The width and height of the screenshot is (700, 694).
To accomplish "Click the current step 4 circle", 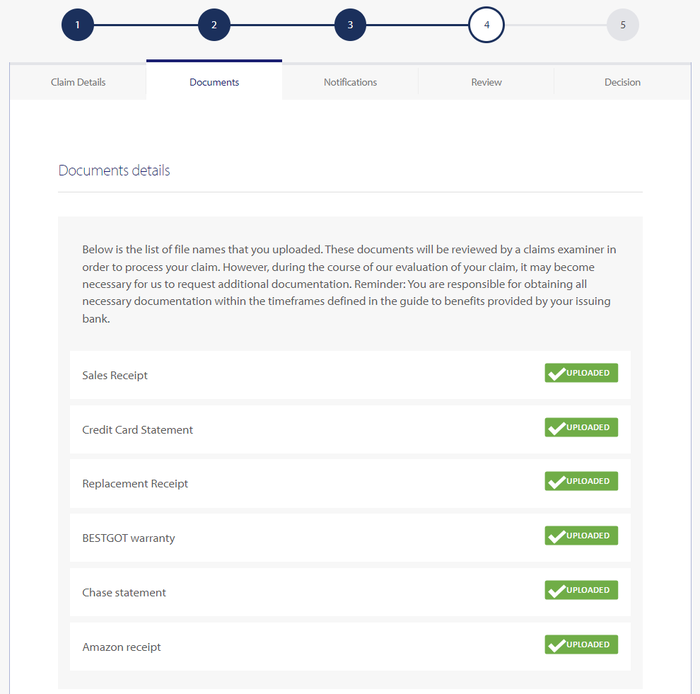I will pyautogui.click(x=486, y=25).
